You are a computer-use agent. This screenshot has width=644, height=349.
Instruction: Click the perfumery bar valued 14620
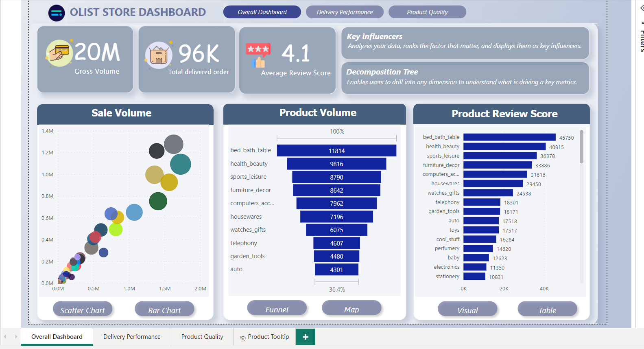tap(478, 248)
